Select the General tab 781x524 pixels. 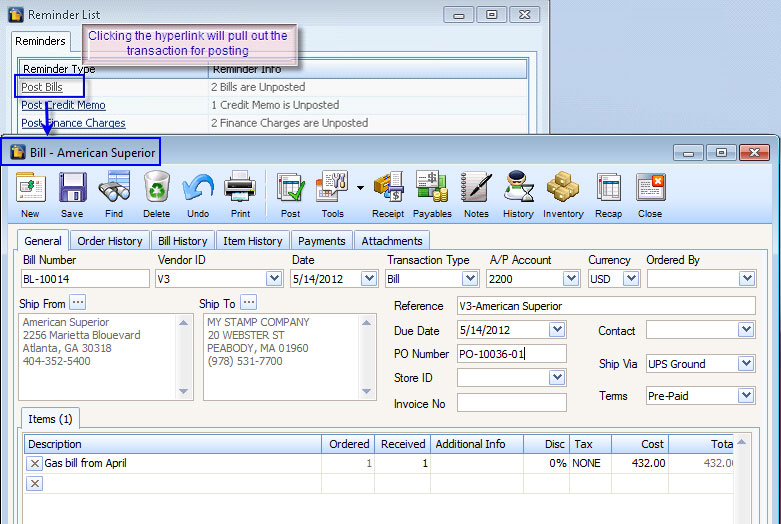[x=43, y=241]
